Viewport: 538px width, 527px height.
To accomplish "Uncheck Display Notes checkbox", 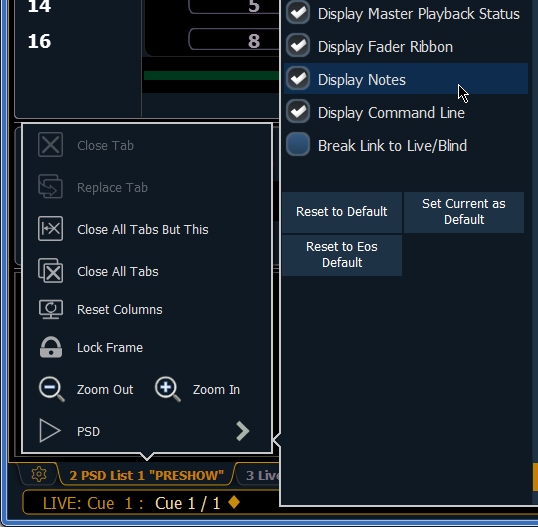I will 298,79.
